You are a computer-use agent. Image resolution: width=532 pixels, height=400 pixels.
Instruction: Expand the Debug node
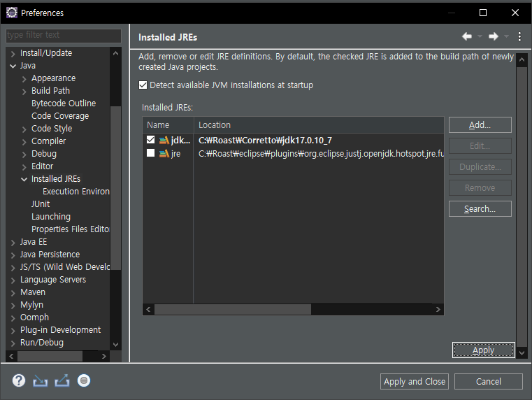point(24,155)
